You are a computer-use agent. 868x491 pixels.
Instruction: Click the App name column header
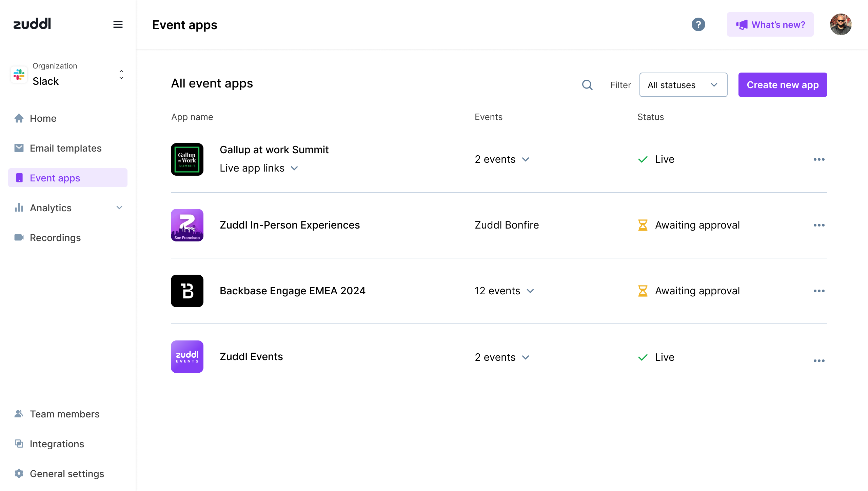[x=192, y=117]
